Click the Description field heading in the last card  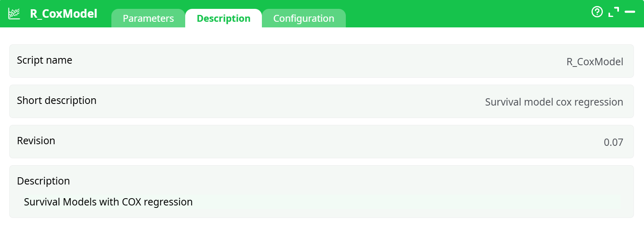[43, 181]
